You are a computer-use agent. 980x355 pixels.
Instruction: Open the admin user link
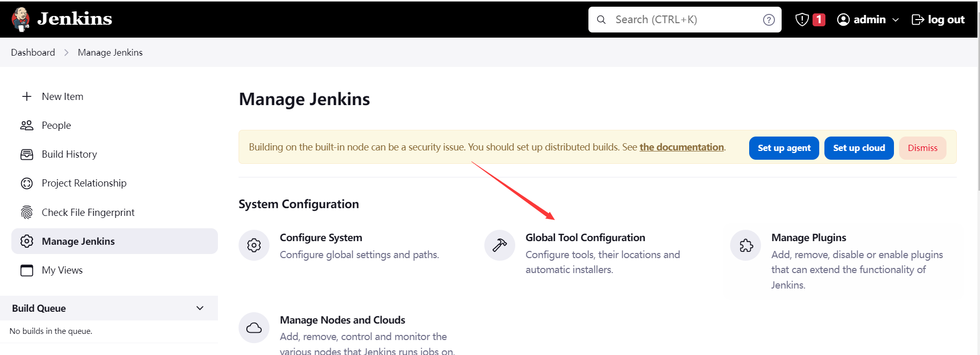[870, 20]
